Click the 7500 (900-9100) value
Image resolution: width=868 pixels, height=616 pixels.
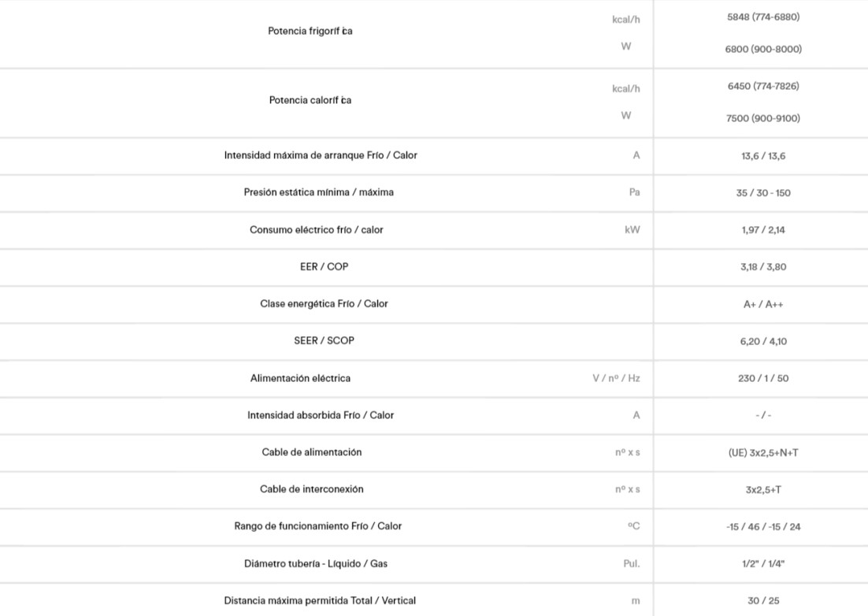point(763,119)
